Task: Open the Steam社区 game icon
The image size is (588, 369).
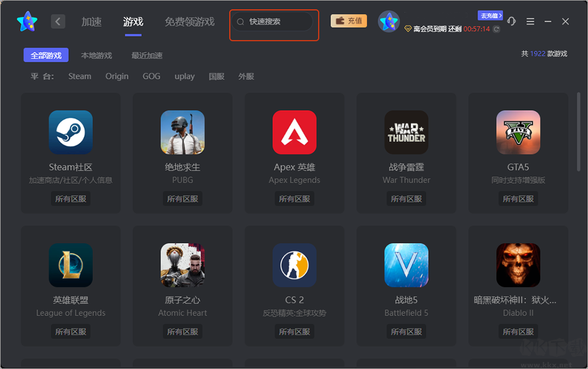Action: coord(71,132)
